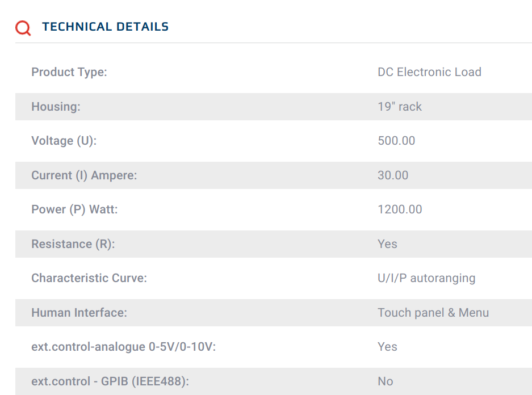Select the Product Type label
The image size is (532, 395).
[69, 72]
